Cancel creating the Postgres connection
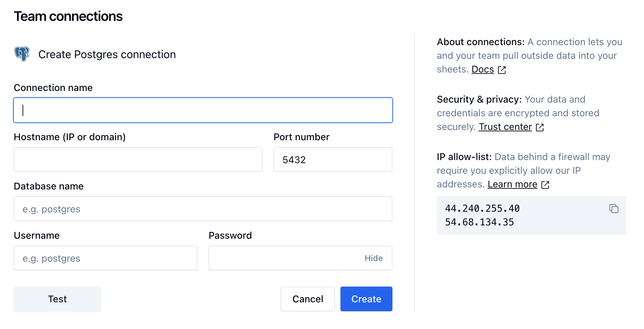The width and height of the screenshot is (644, 329). click(x=307, y=299)
